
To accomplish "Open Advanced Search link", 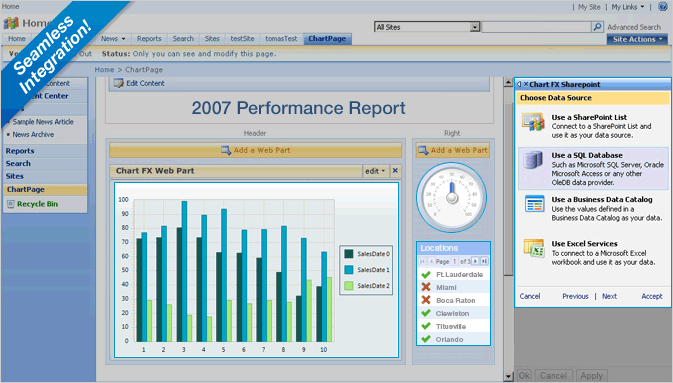I will 634,27.
